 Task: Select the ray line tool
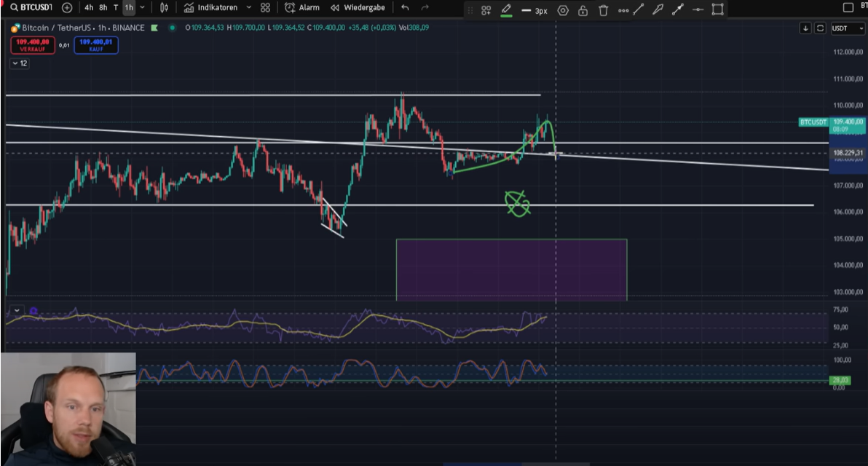click(677, 9)
